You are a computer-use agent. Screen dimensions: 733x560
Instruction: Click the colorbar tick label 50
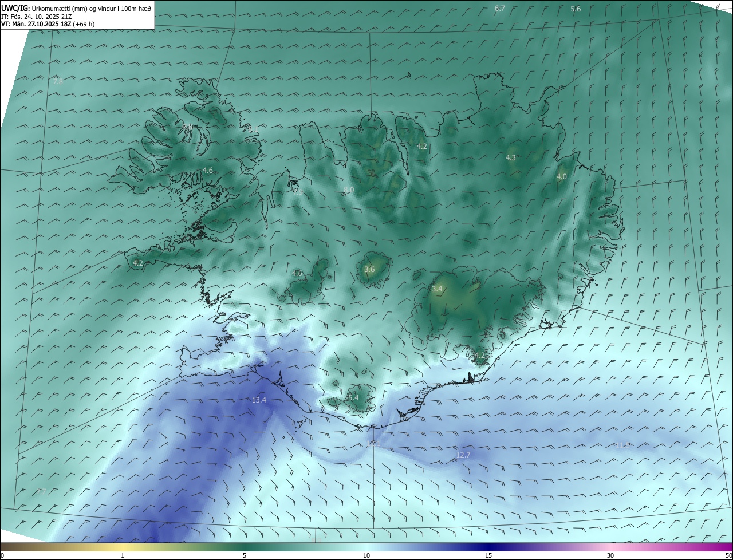[x=728, y=555]
